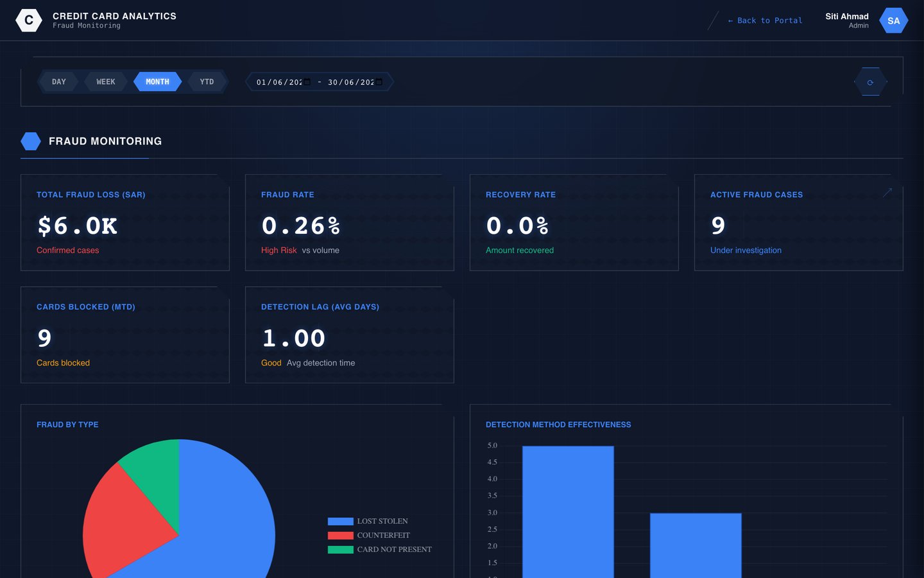The height and width of the screenshot is (578, 924).
Task: Click the Under investigation text
Action: [x=746, y=250]
